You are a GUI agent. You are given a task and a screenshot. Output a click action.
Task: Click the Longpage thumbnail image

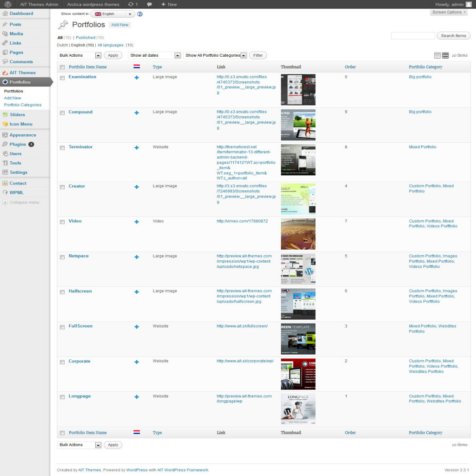coord(298,409)
